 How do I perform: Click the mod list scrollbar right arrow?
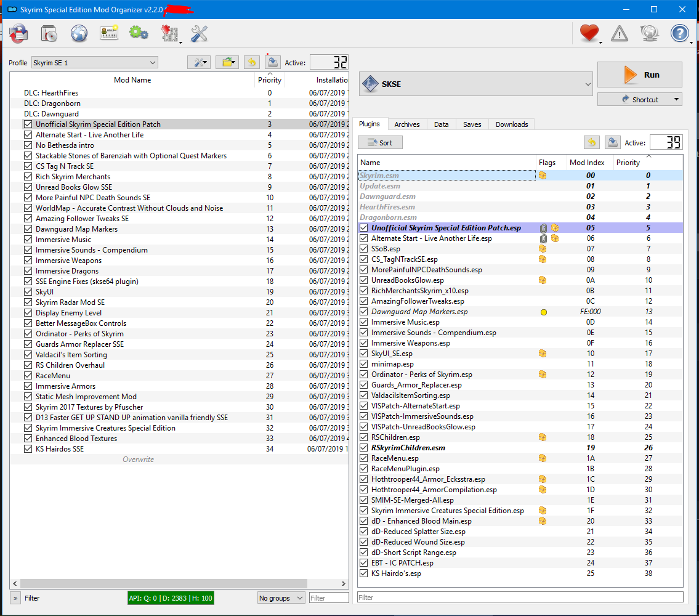[343, 583]
